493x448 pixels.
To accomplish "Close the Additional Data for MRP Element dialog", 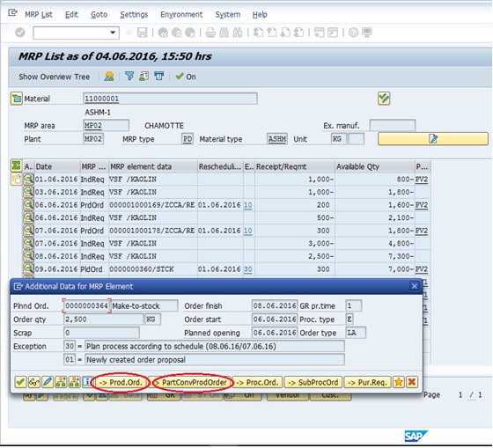I will click(x=414, y=286).
